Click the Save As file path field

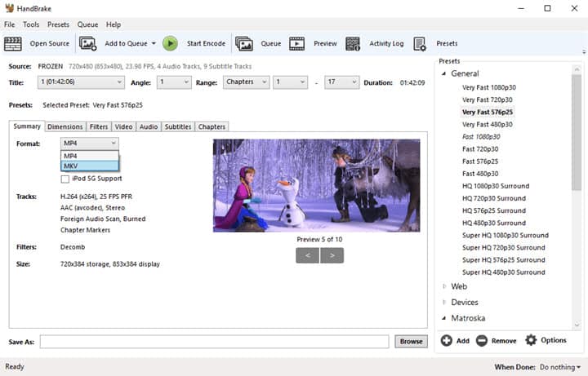pyautogui.click(x=215, y=342)
